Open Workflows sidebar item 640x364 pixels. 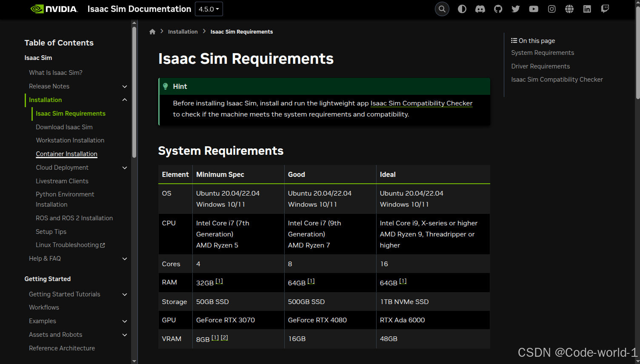44,307
